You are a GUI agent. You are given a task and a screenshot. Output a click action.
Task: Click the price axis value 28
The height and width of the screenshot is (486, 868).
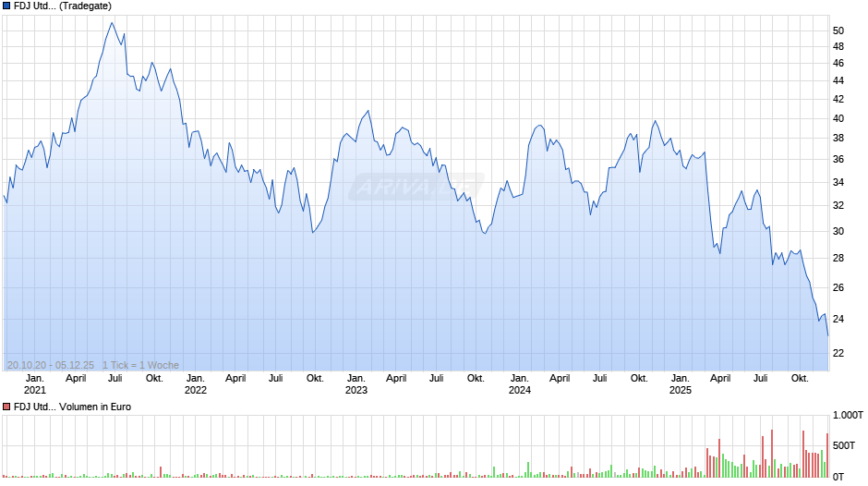coord(838,258)
